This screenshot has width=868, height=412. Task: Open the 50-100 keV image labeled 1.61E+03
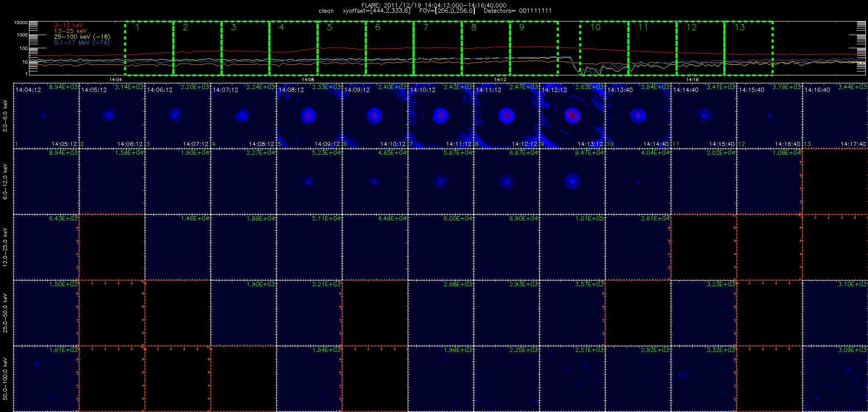pos(46,379)
